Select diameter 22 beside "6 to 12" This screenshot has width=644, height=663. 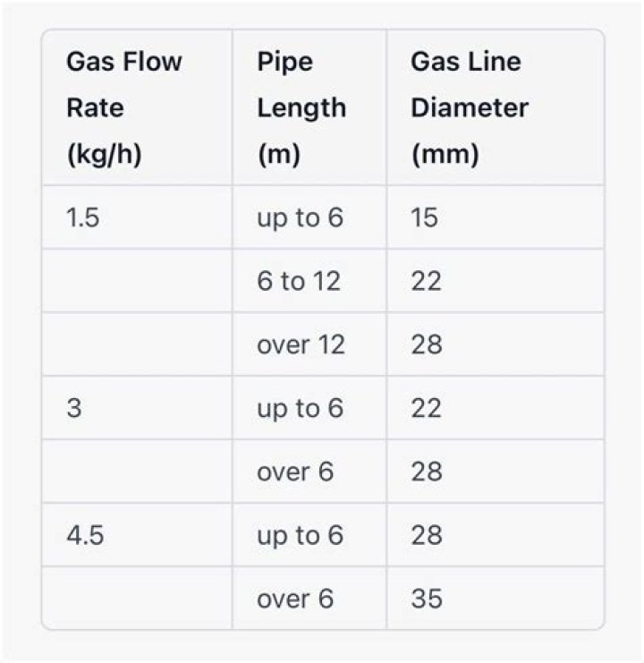click(x=427, y=281)
